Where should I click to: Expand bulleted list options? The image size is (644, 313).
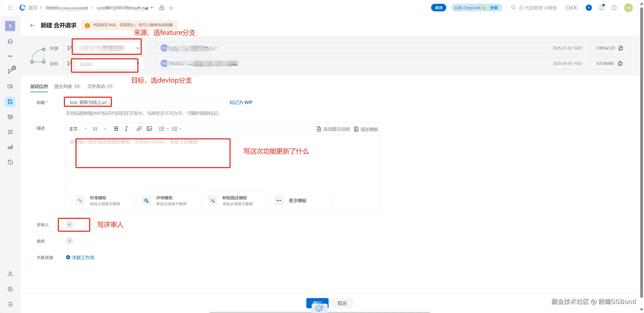point(167,129)
